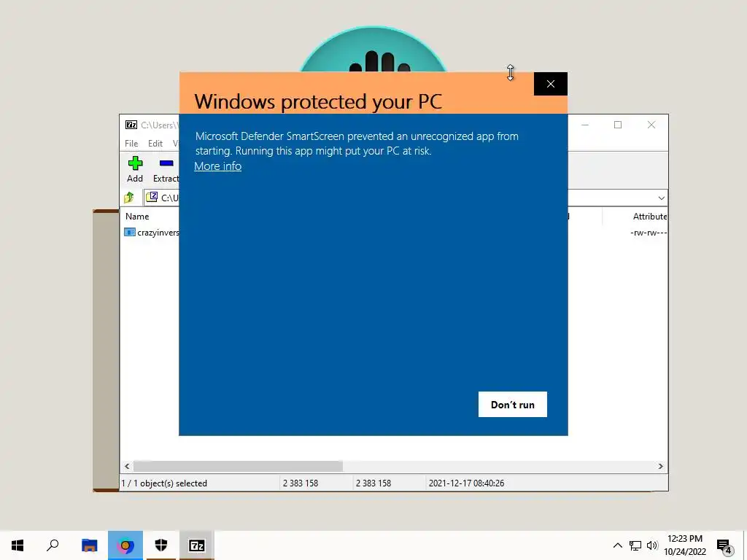Show hidden system tray icons
747x560 pixels.
pos(617,545)
